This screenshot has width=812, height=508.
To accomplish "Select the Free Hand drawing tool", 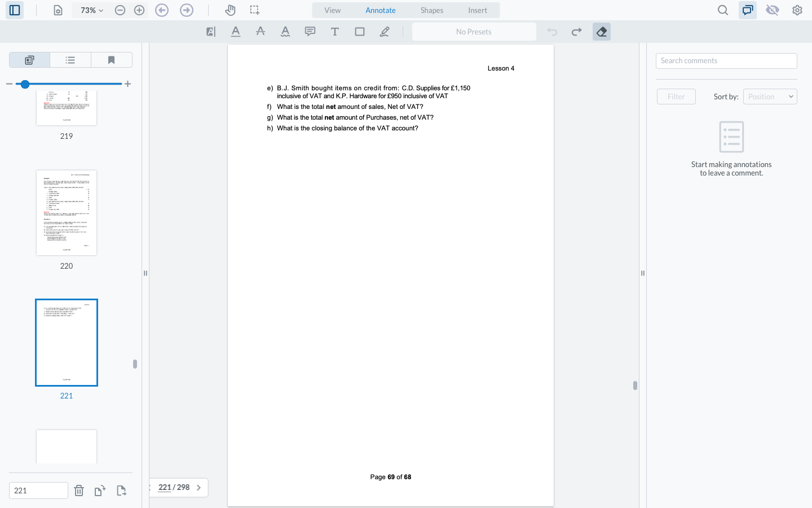I will point(385,32).
